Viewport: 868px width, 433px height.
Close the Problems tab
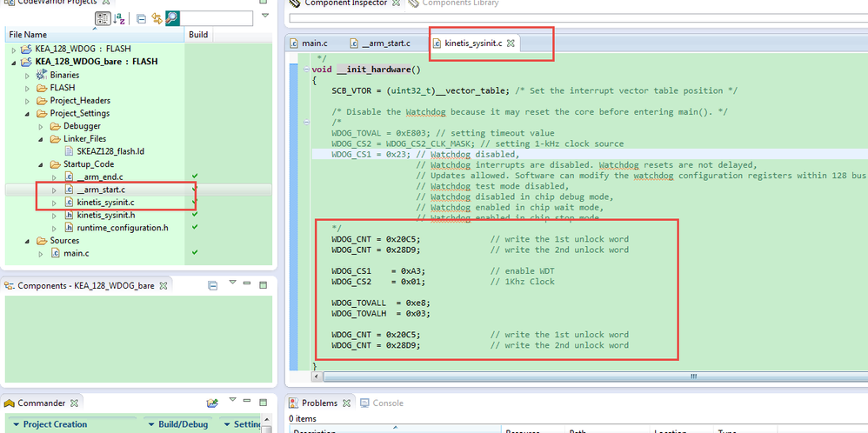(x=346, y=403)
